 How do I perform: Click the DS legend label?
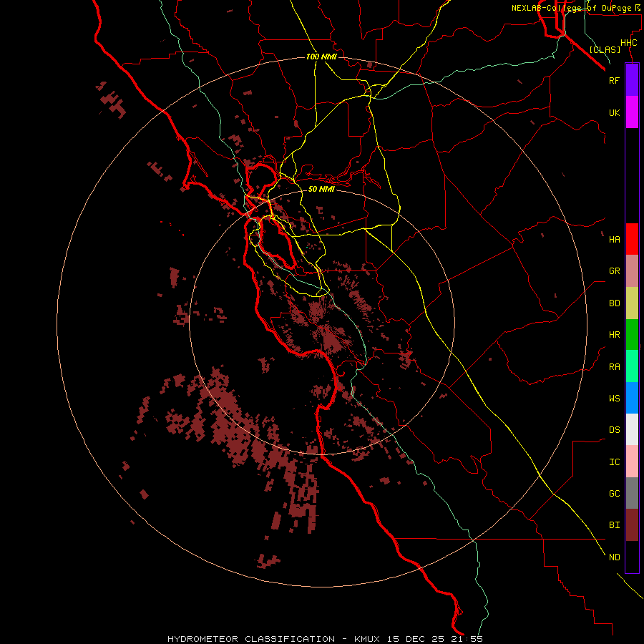[615, 430]
